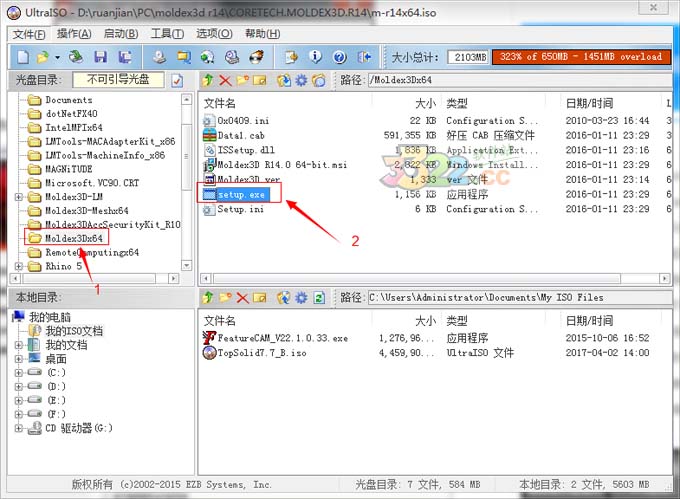Select the Moldex3Dx64 folder in tree
The width and height of the screenshot is (680, 499).
(75, 239)
